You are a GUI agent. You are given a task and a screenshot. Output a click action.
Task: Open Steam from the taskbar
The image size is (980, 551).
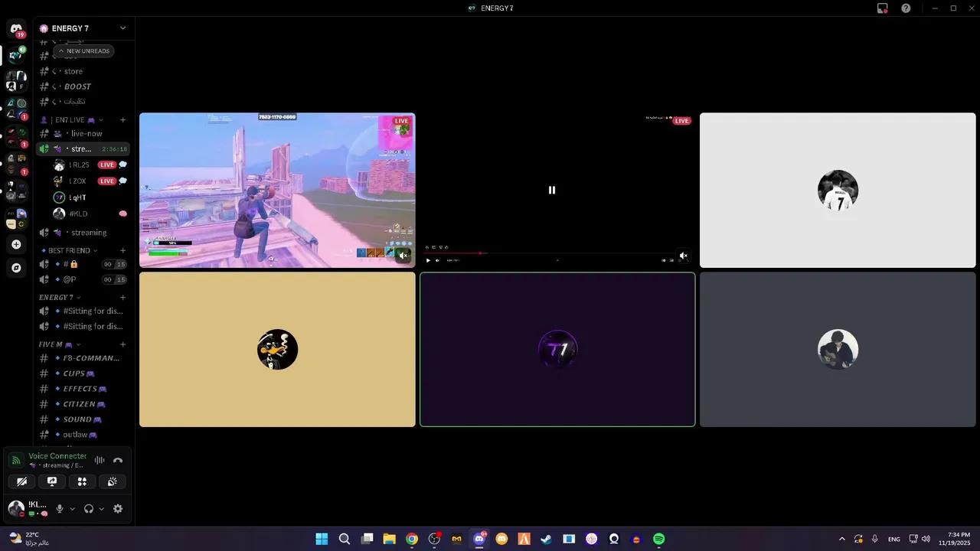point(546,539)
